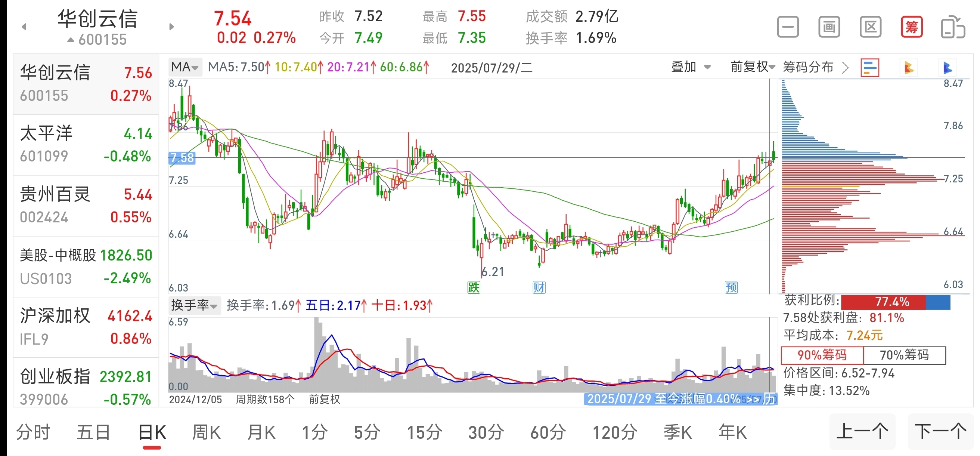
Task: Select the 90%筹码 option
Action: (x=822, y=355)
